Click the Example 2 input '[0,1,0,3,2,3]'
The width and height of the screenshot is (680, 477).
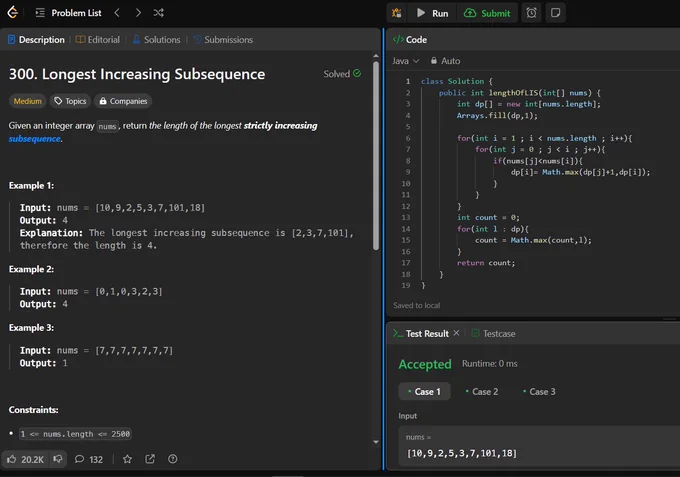pyautogui.click(x=129, y=291)
